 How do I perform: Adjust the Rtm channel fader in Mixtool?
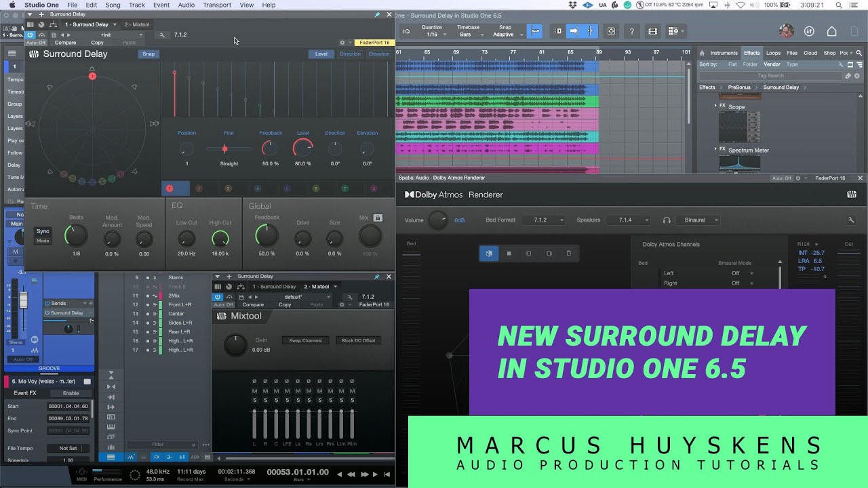pyautogui.click(x=352, y=423)
